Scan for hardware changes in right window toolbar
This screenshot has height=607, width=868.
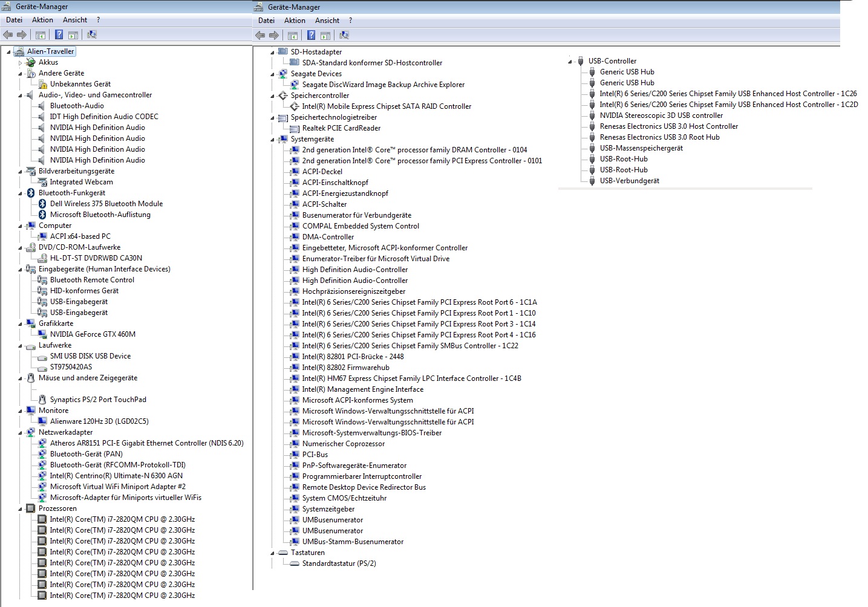(344, 35)
